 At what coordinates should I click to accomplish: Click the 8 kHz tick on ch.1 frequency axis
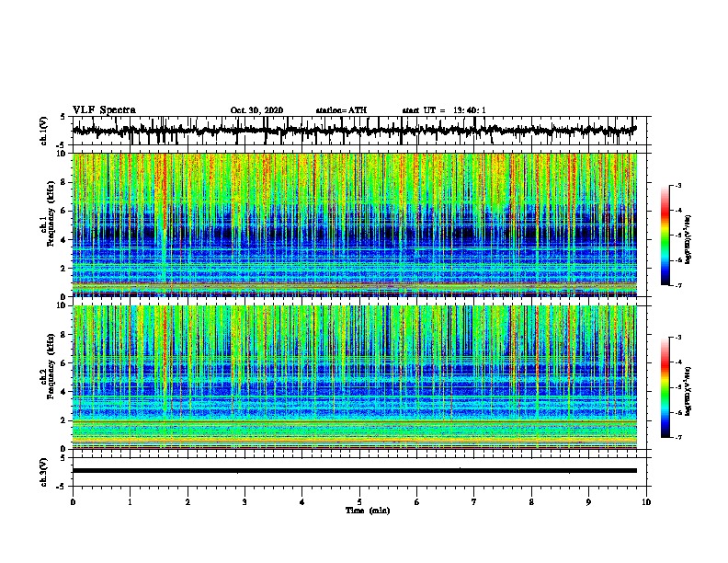pyautogui.click(x=64, y=182)
